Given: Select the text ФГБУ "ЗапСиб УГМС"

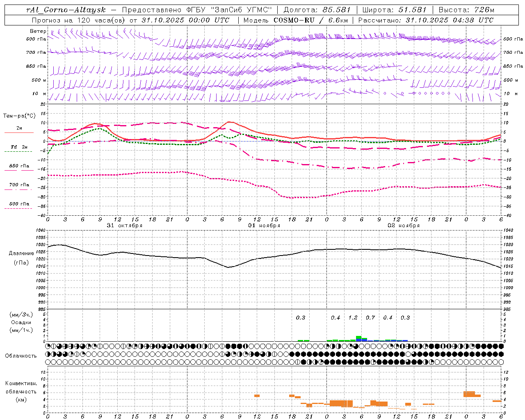Looking at the screenshot, I should [229, 10].
